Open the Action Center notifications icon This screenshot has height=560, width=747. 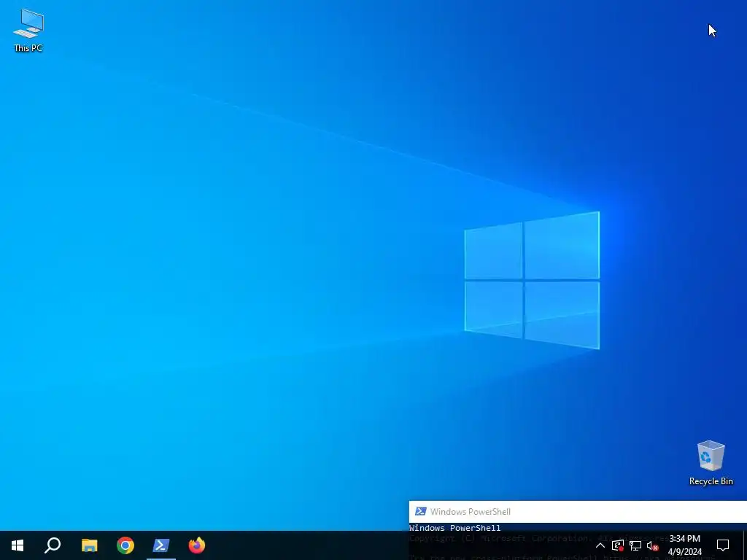(x=723, y=545)
